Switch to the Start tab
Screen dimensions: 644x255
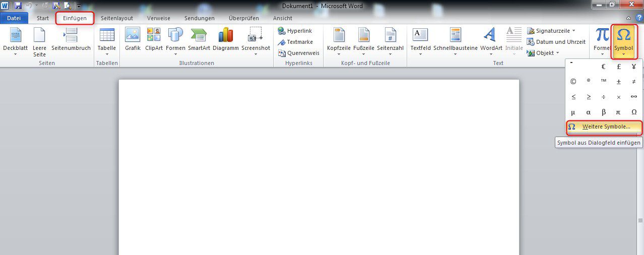pos(43,18)
